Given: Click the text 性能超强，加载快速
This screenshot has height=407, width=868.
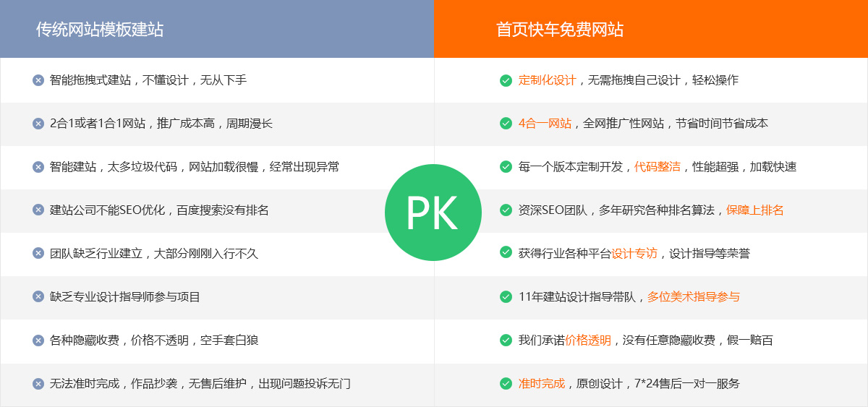Looking at the screenshot, I should tap(744, 167).
